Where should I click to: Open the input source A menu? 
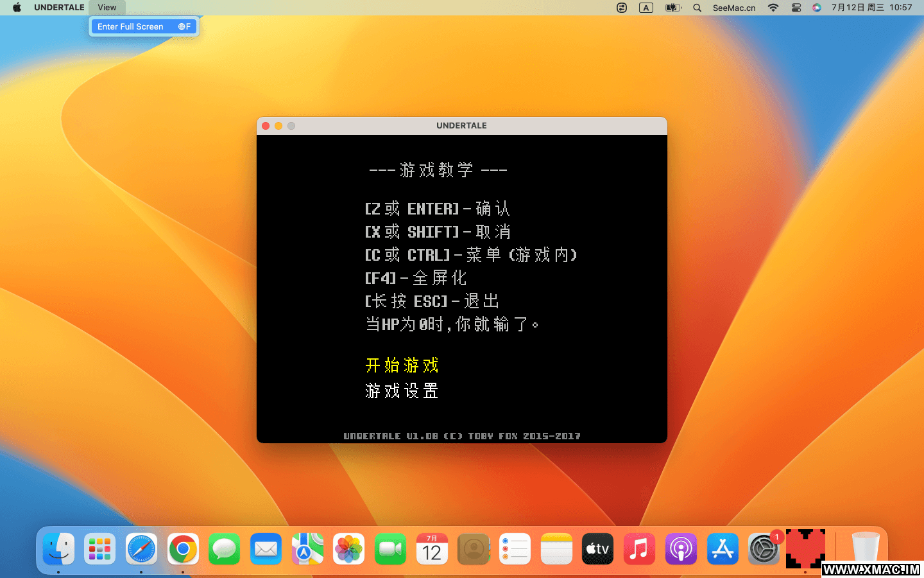[646, 8]
